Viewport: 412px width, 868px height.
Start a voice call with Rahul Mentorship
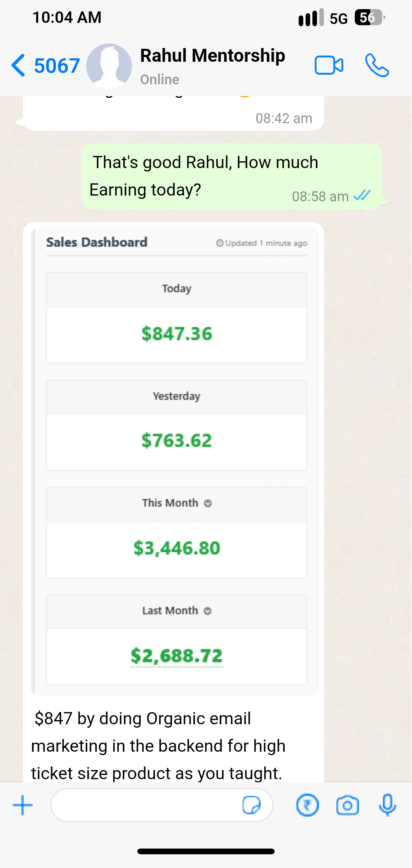pyautogui.click(x=377, y=66)
